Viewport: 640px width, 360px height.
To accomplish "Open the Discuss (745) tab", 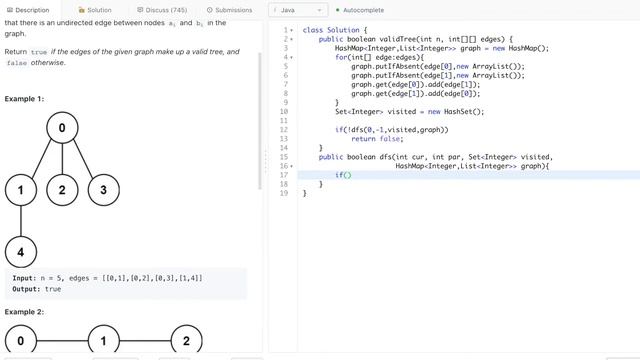I will [162, 10].
